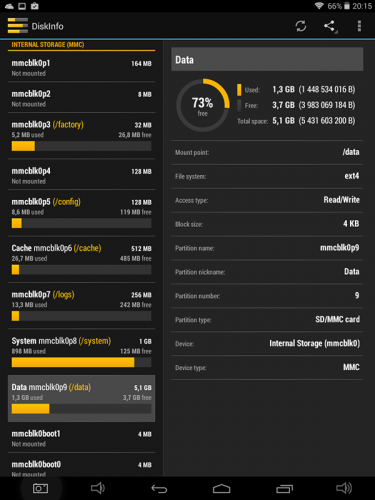This screenshot has height=500, width=375.
Task: Select the mmcblk0p1 partition entry
Action: coord(81,68)
